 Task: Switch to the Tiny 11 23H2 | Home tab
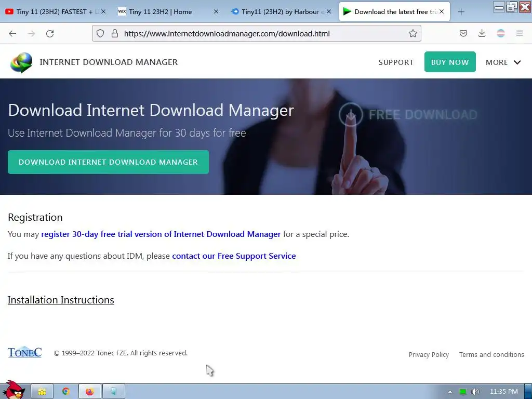(x=168, y=11)
